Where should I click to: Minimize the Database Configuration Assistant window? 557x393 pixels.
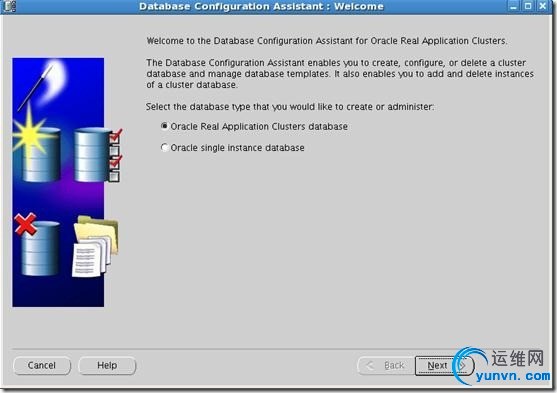click(513, 6)
